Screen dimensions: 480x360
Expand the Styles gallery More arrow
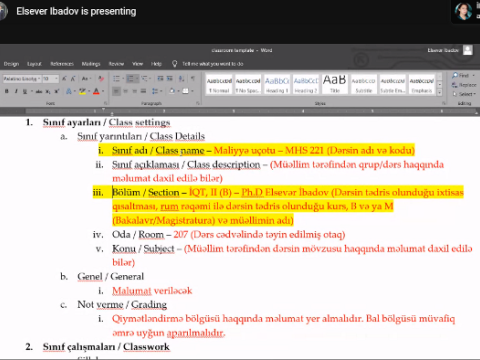tap(440, 92)
